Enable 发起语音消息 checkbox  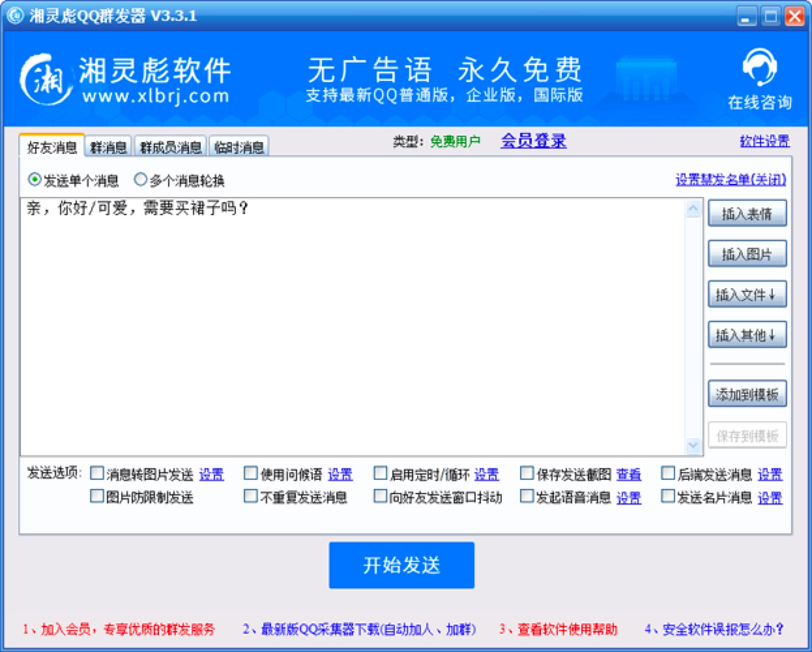pos(527,496)
